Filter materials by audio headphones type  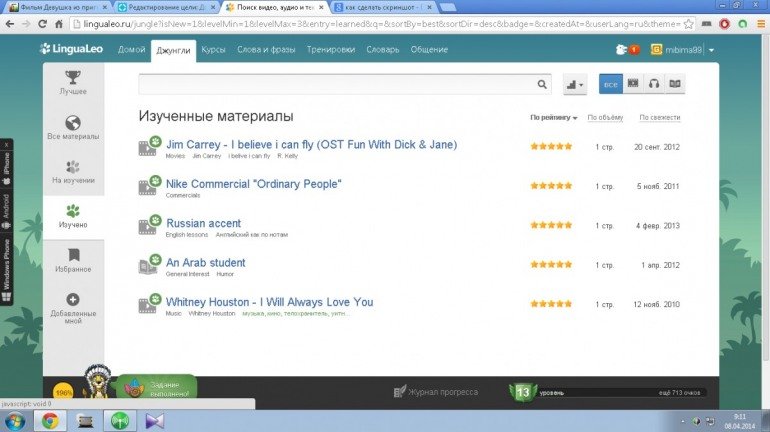coord(654,85)
